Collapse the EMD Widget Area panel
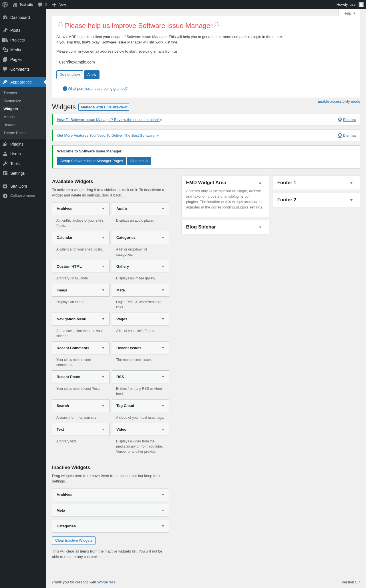This screenshot has width=366, height=588. tap(260, 183)
